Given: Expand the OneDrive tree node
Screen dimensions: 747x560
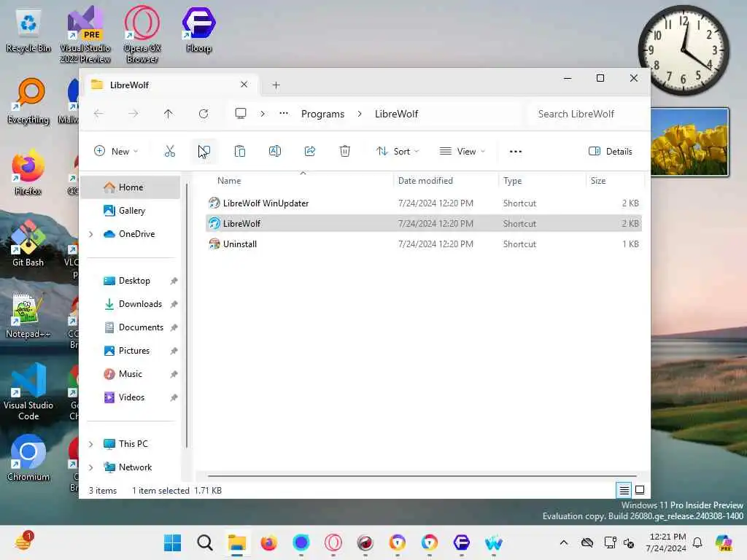Looking at the screenshot, I should [91, 234].
